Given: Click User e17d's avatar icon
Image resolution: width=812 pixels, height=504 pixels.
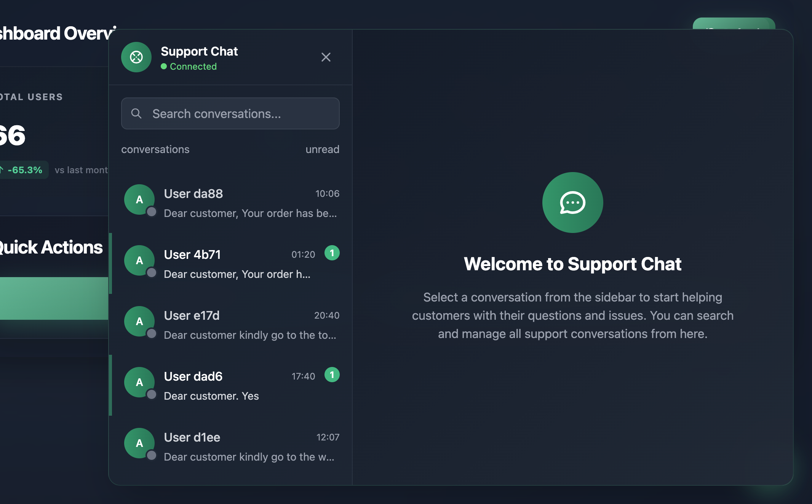Looking at the screenshot, I should click(x=139, y=321).
